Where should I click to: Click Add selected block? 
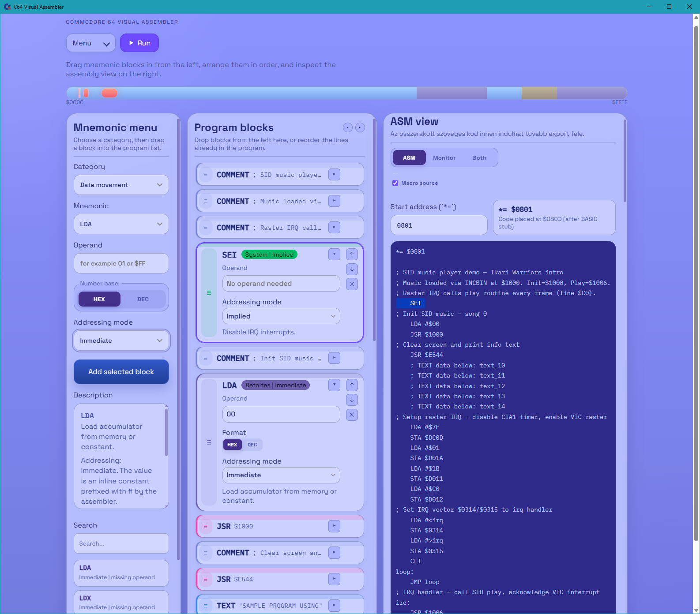coord(121,372)
